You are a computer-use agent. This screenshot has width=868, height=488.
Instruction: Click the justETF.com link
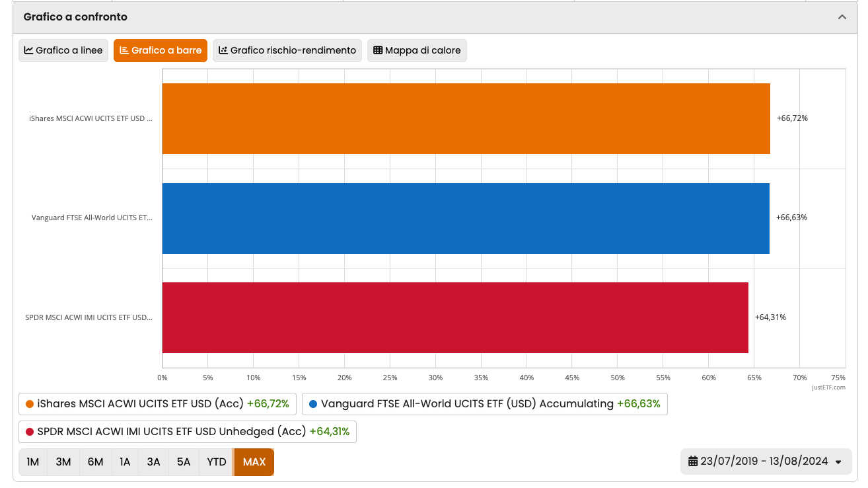(x=829, y=387)
